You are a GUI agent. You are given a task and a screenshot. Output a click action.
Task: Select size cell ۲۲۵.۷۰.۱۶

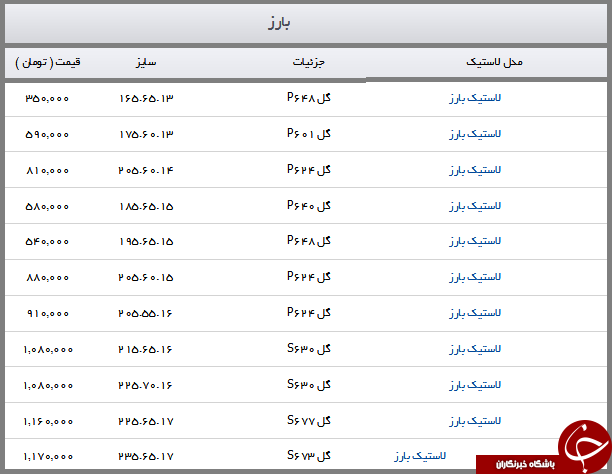point(145,385)
